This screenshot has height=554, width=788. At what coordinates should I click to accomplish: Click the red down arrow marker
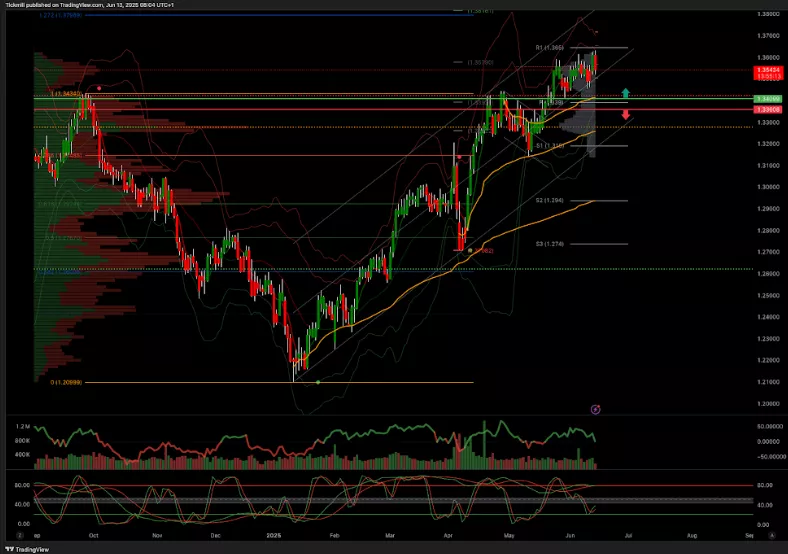tap(626, 115)
